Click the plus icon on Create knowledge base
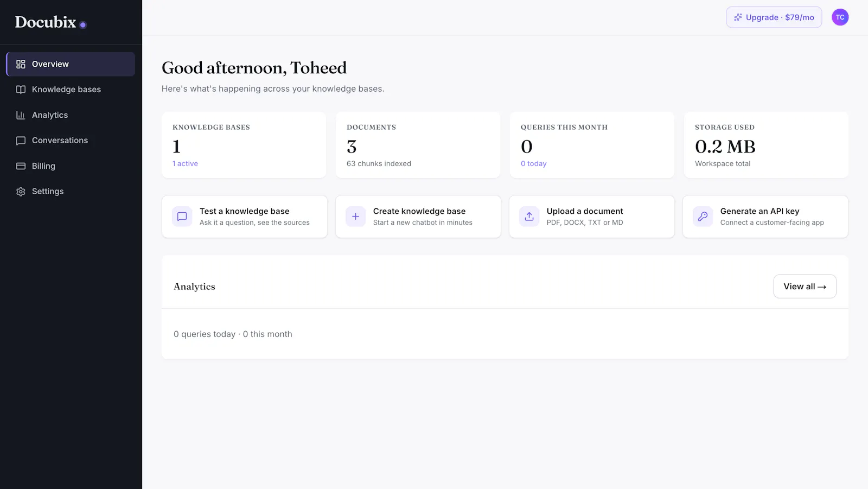Screen dimensions: 868x489 coord(356,217)
